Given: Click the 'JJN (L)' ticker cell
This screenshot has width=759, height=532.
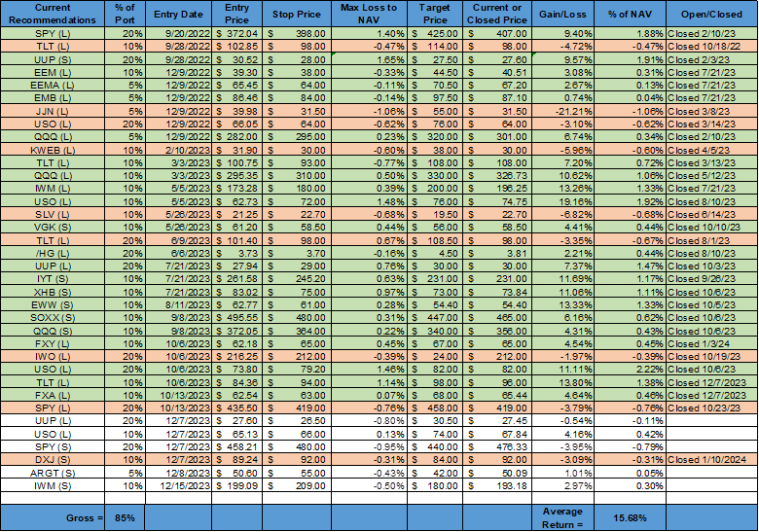Looking at the screenshot, I should [53, 111].
